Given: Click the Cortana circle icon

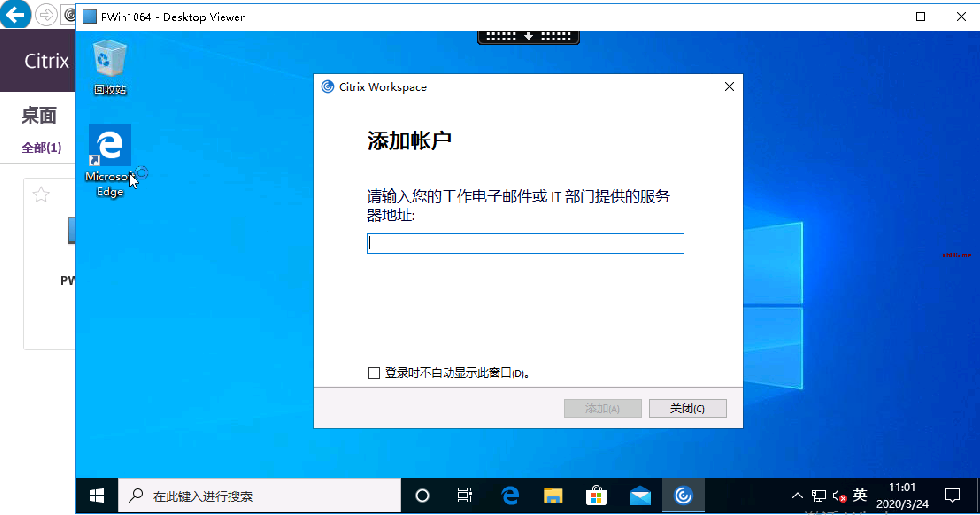Looking at the screenshot, I should point(422,496).
